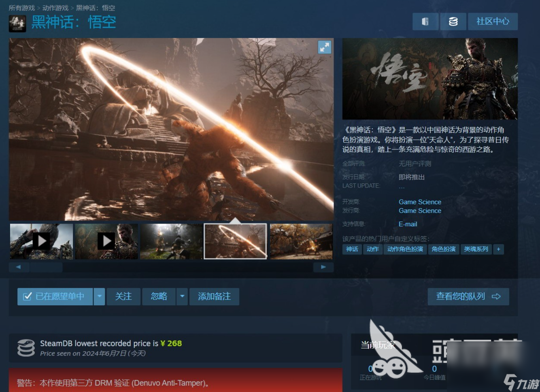Click the SteamDB logo in price banner
540x392 pixels.
(26, 348)
